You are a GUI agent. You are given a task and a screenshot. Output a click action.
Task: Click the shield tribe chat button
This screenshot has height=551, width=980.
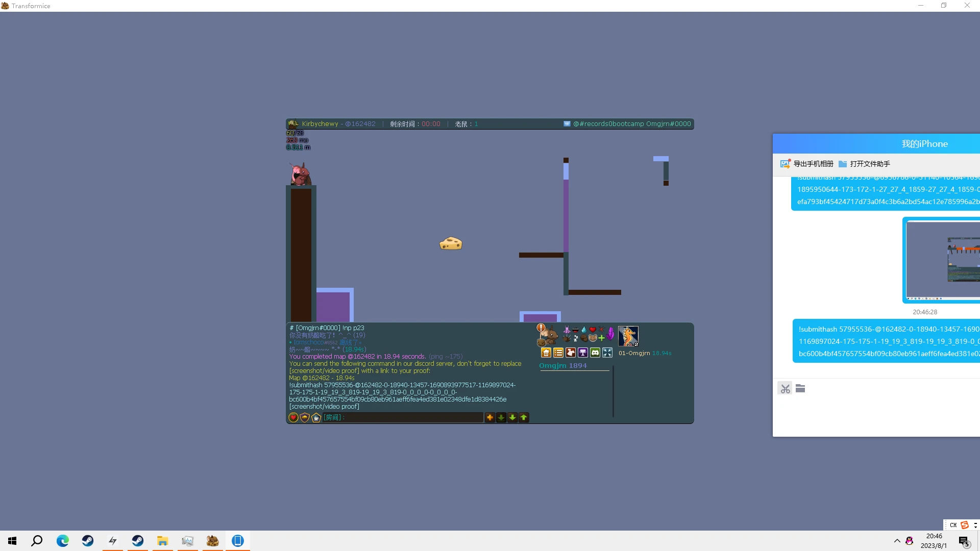(305, 417)
